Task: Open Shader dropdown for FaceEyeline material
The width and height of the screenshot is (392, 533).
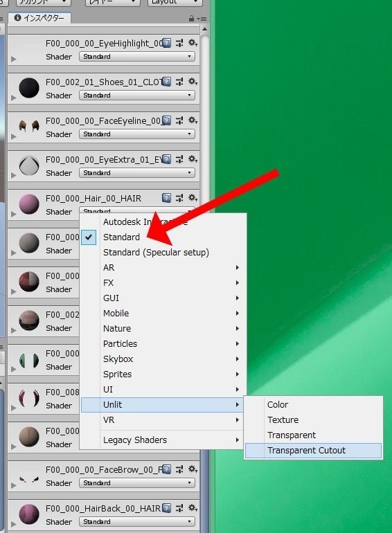Action: (x=137, y=134)
